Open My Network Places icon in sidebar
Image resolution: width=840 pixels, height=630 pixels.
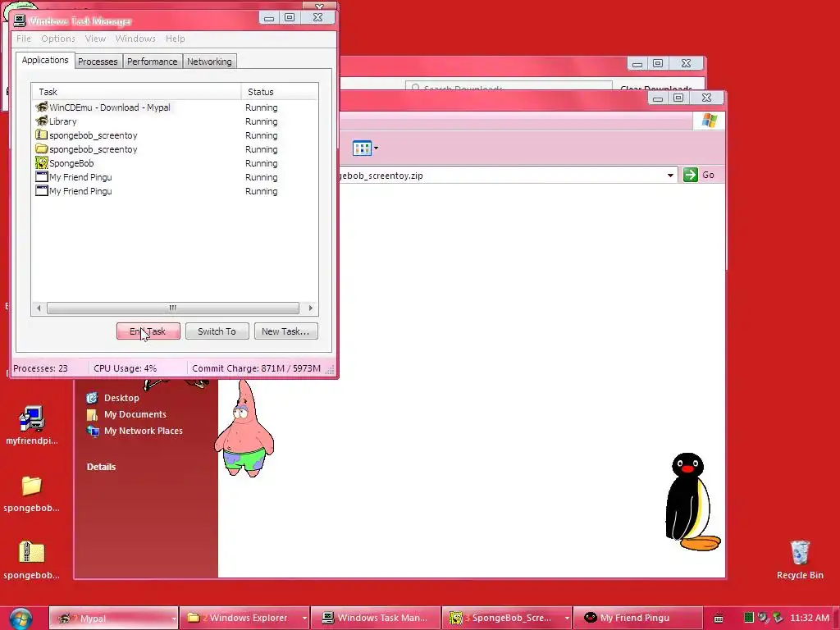[x=93, y=431]
